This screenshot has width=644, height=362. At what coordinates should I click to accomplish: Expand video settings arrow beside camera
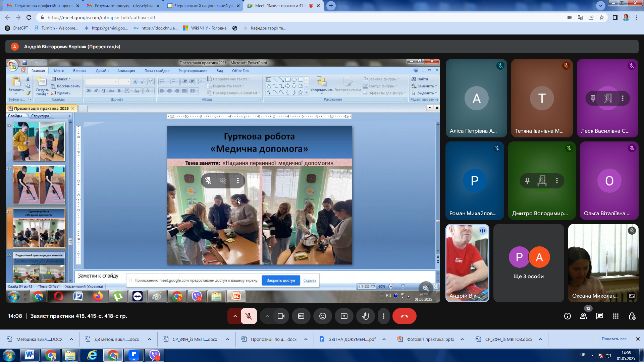click(x=267, y=316)
